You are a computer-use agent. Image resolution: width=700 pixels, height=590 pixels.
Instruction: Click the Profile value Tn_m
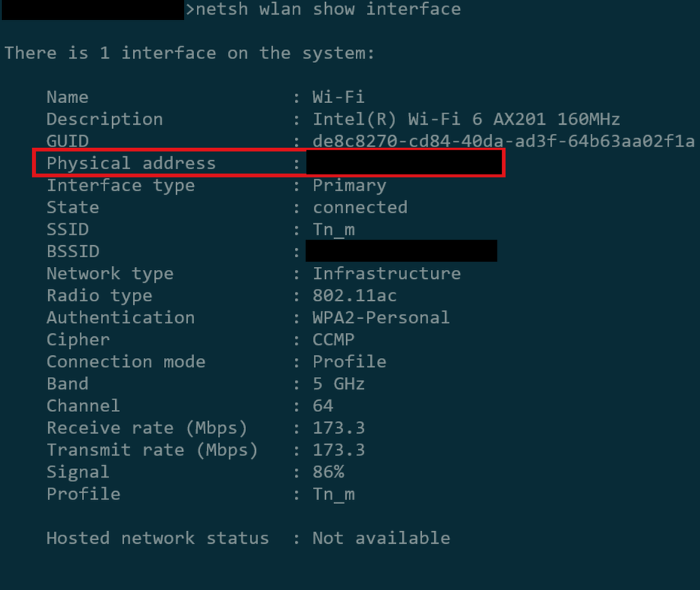(x=334, y=495)
